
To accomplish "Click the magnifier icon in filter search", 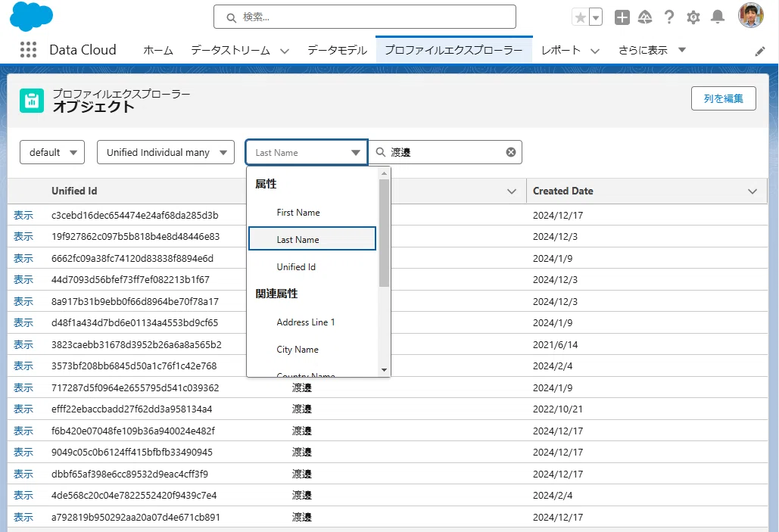I will tap(381, 152).
